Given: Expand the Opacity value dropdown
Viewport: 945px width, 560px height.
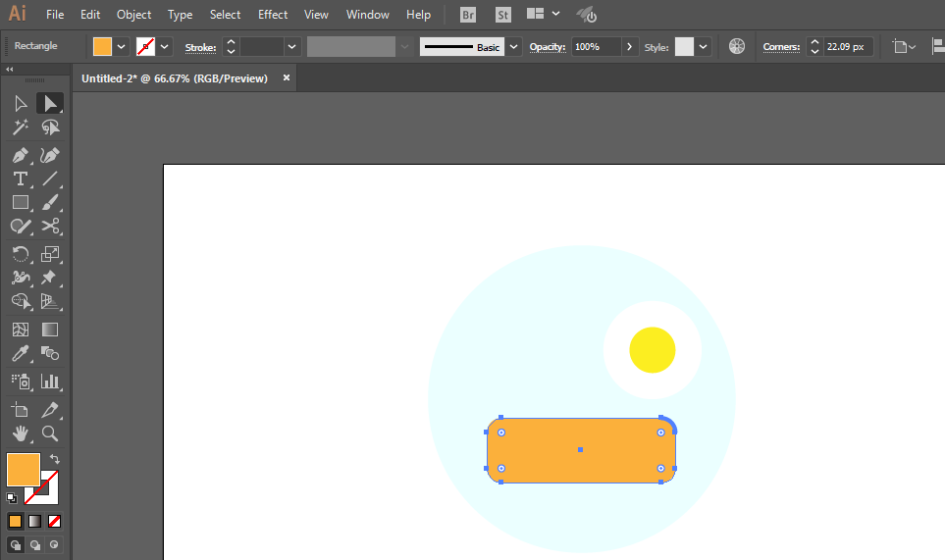Looking at the screenshot, I should (x=628, y=46).
